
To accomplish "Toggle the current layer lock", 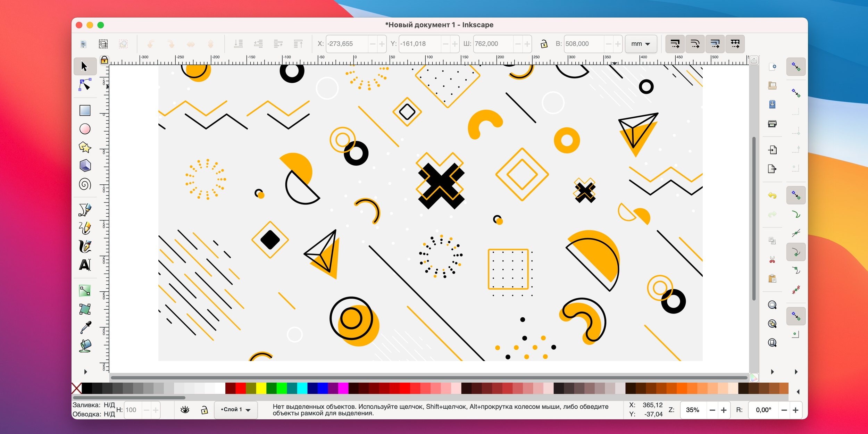I will 205,410.
